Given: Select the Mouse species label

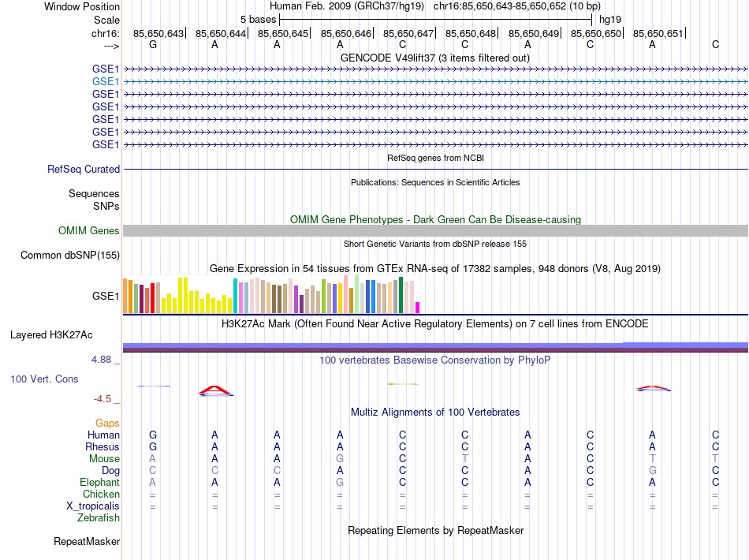Looking at the screenshot, I should click(104, 459).
